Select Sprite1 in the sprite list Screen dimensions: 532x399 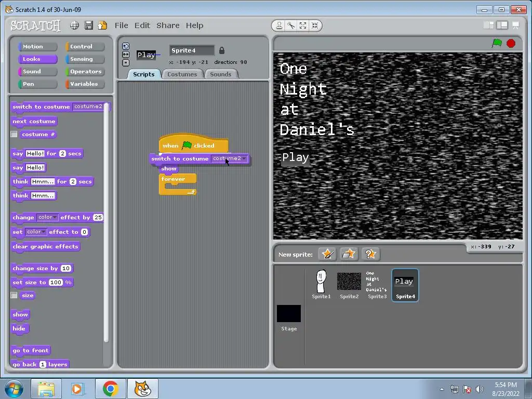click(x=321, y=284)
